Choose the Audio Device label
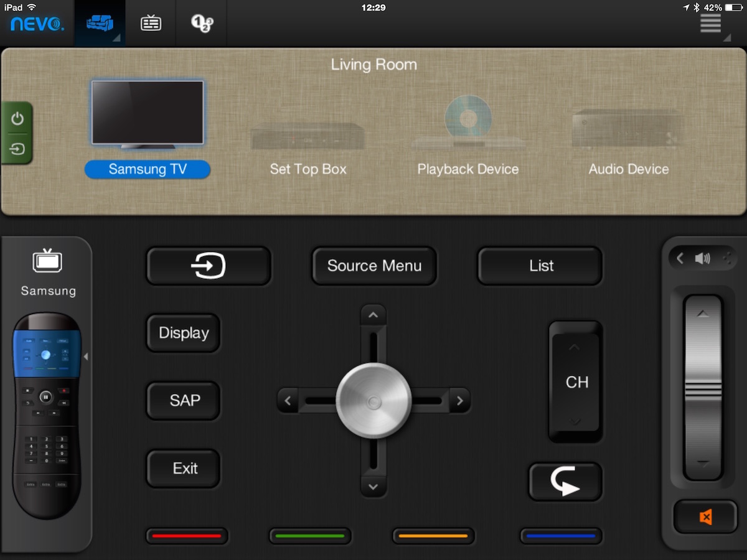 pos(629,169)
